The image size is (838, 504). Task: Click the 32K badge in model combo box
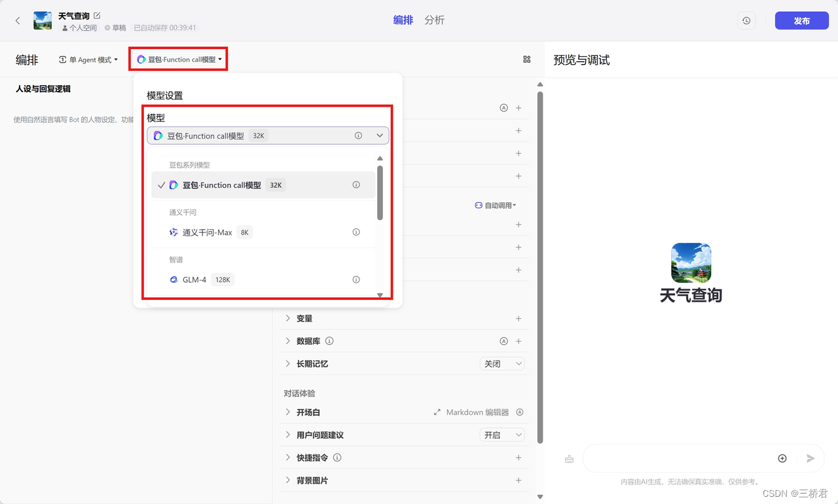click(259, 135)
